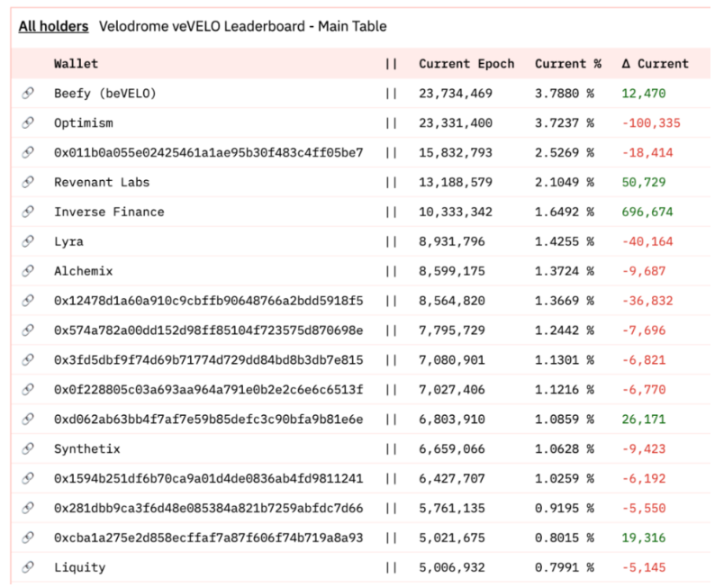Screen dimensions: 724x588
Task: Select the Optimism wallet name
Action: [x=83, y=123]
